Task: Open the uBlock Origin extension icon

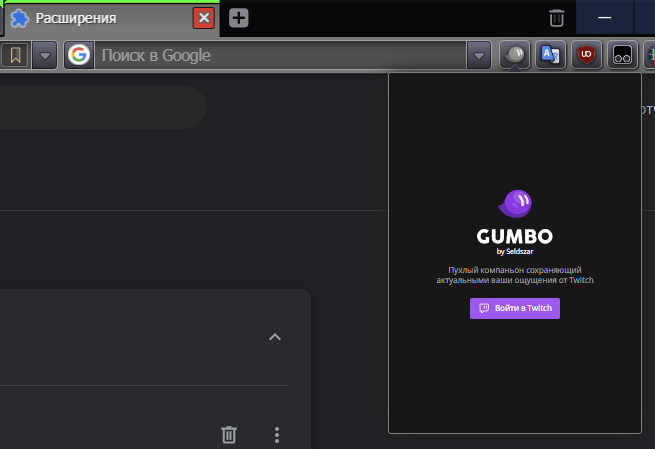Action: pos(586,55)
